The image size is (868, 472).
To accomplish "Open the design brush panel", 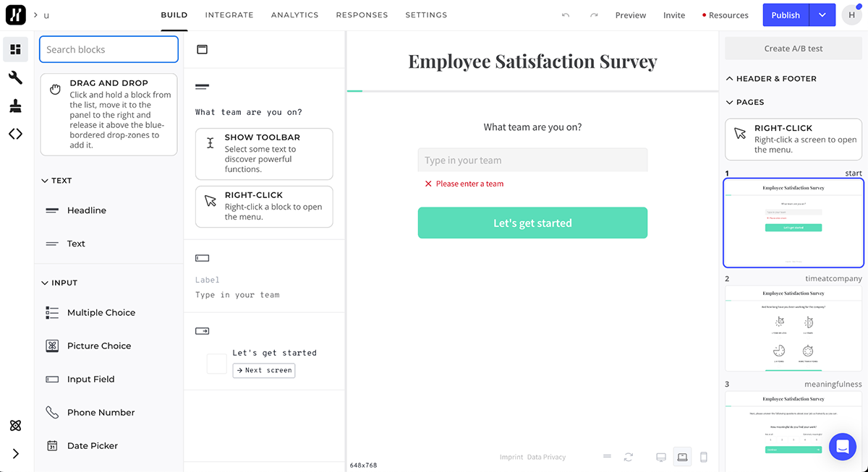I will tap(15, 106).
